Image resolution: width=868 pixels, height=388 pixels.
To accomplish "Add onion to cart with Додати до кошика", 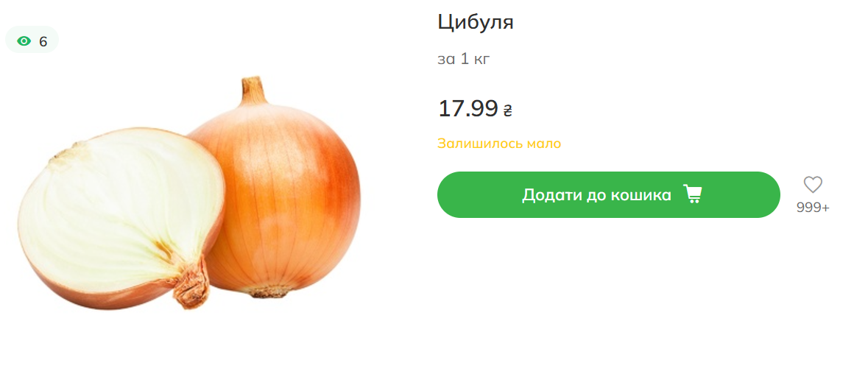I will (x=608, y=195).
